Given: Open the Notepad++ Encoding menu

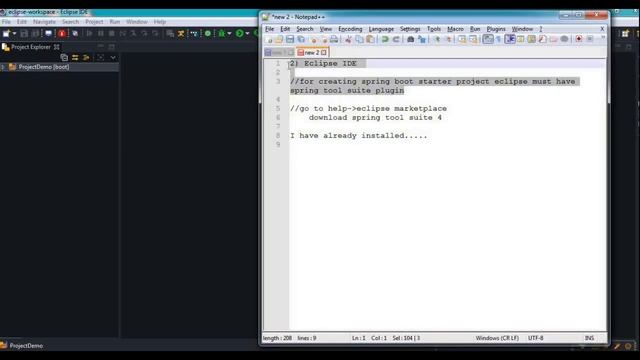Looking at the screenshot, I should tap(350, 29).
